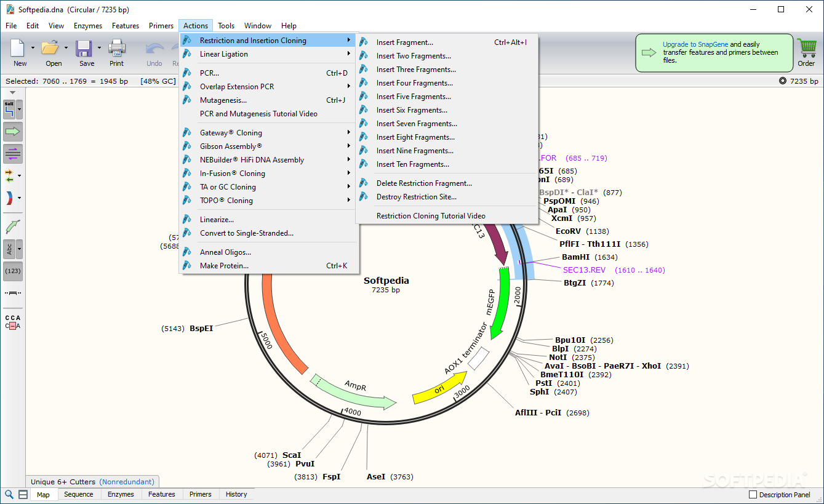This screenshot has height=504, width=824.
Task: Expand the In-Fusion Cloning submenu
Action: [268, 173]
